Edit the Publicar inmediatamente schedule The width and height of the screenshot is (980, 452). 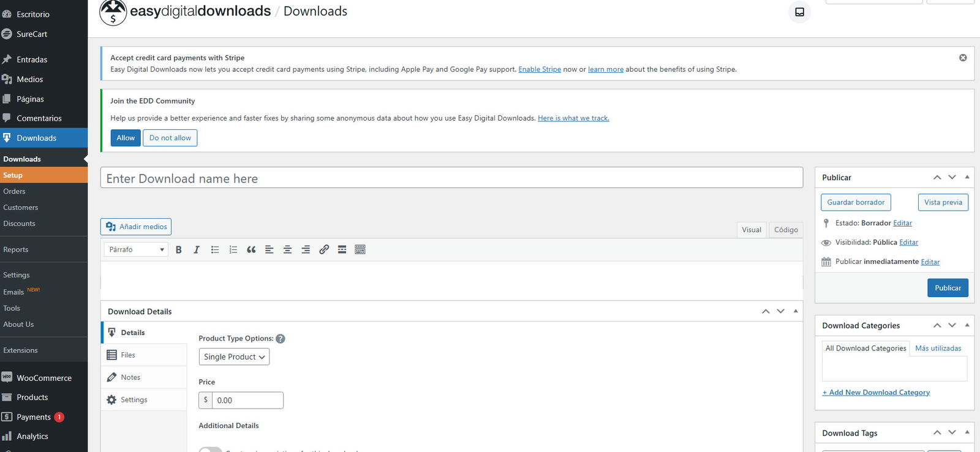click(930, 262)
